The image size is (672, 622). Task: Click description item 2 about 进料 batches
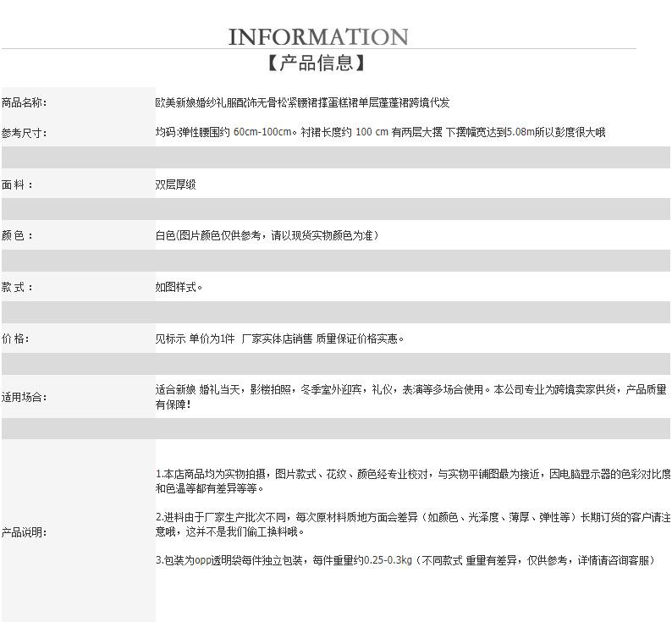412,524
